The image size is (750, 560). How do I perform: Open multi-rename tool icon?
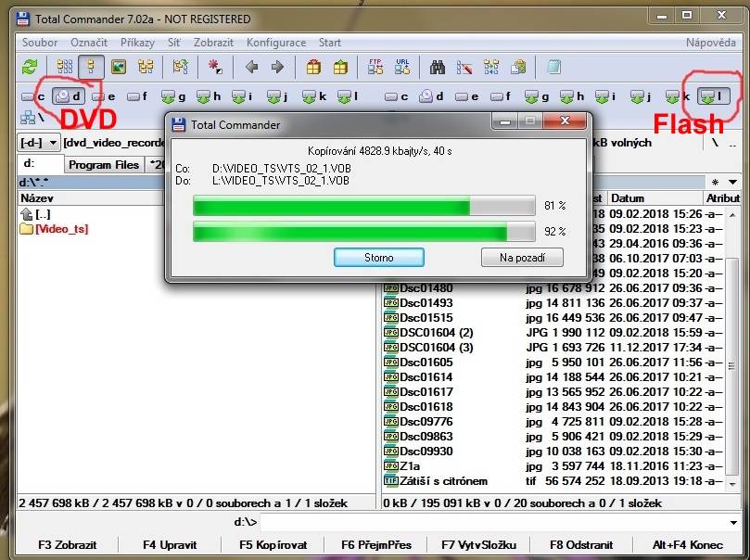point(464,67)
